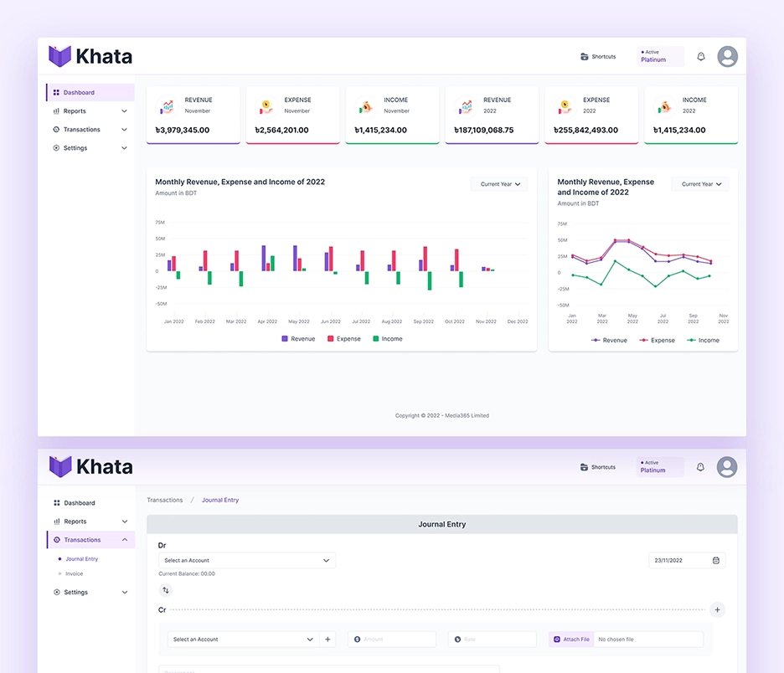Click the Settings gear icon in the Journal Entry sidebar
The image size is (784, 673).
click(x=56, y=592)
